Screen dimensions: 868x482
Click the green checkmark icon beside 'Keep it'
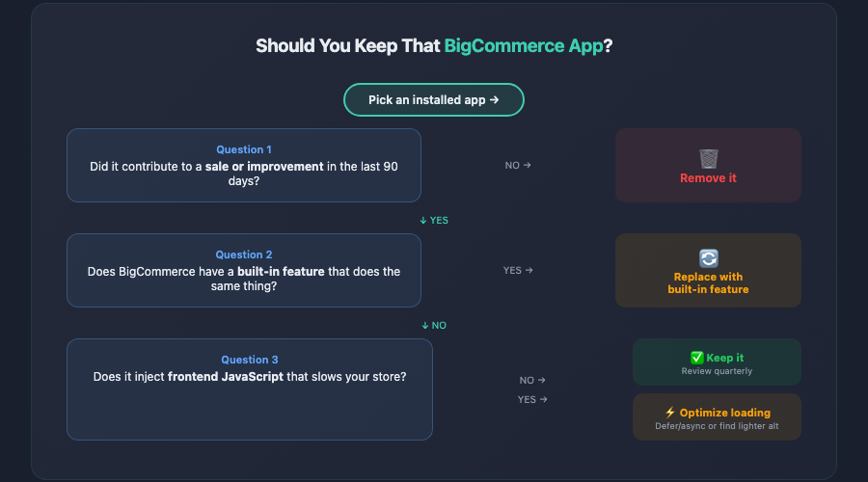(696, 358)
